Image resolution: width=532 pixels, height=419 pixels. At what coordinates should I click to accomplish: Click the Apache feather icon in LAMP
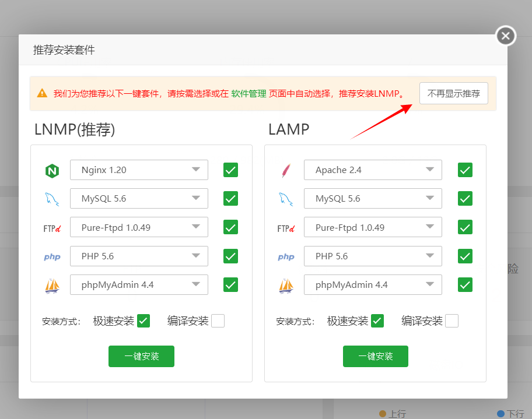pyautogui.click(x=286, y=171)
